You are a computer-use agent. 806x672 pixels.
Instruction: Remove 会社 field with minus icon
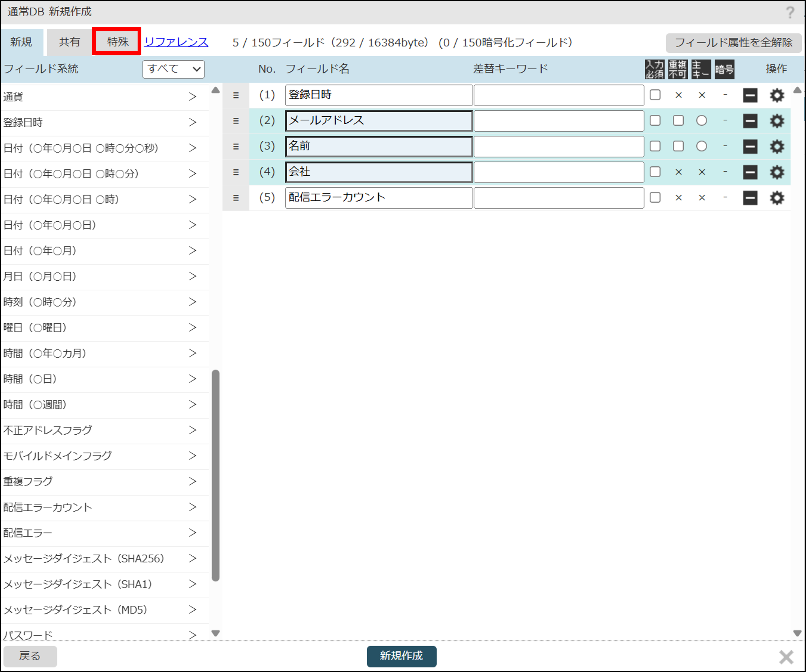(750, 172)
